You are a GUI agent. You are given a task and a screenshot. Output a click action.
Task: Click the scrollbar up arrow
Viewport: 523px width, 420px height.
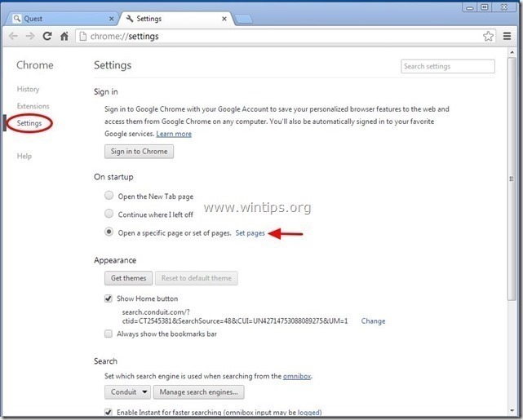(512, 52)
